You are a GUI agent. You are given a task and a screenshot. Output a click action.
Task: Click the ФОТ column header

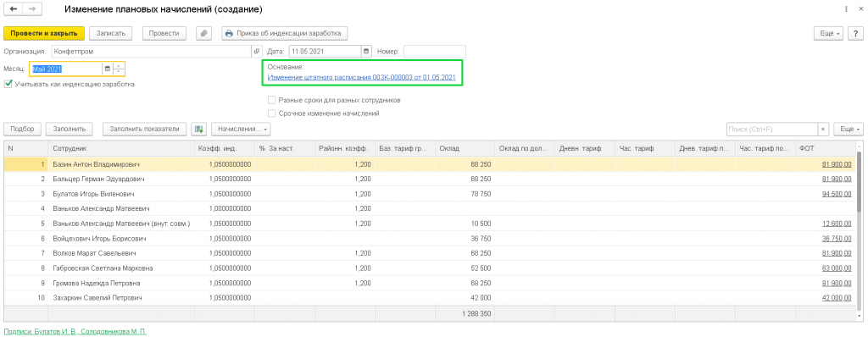(826, 148)
